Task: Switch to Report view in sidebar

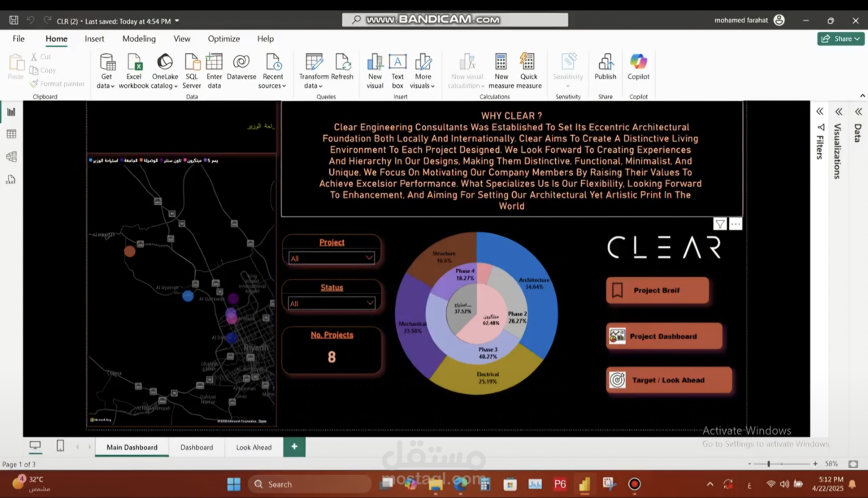Action: click(11, 112)
